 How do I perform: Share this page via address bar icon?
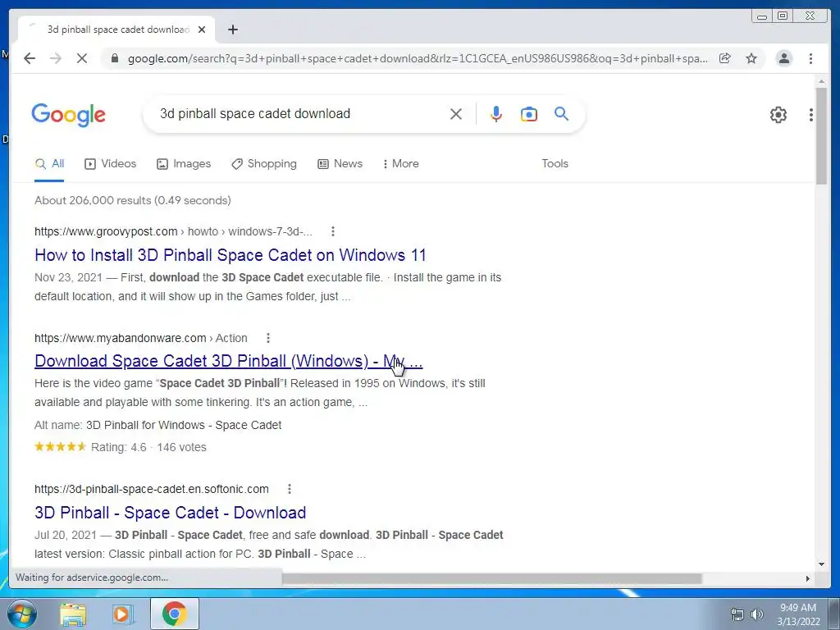pyautogui.click(x=725, y=58)
